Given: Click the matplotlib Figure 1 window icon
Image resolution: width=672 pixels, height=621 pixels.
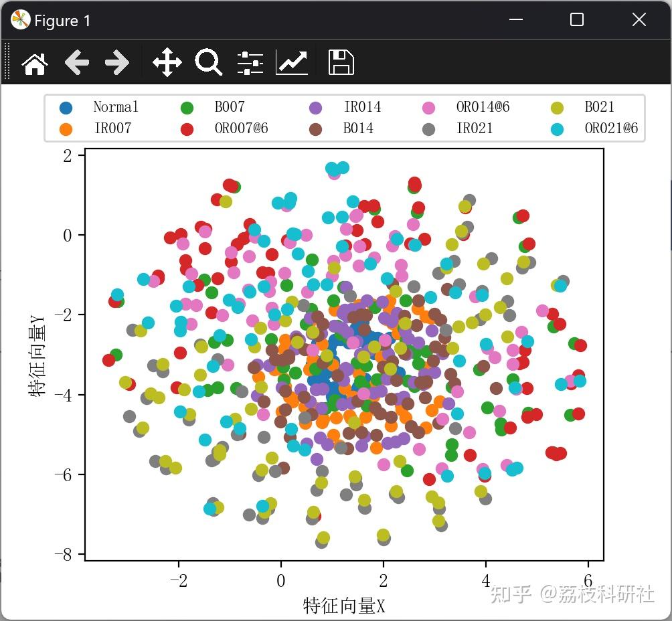Looking at the screenshot, I should pos(21,19).
